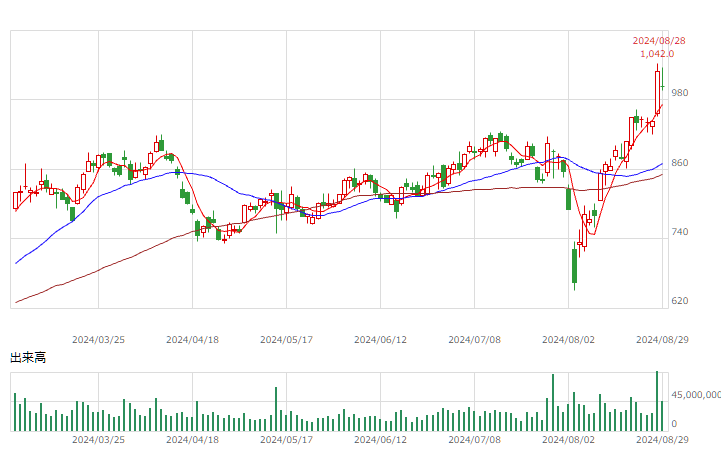This screenshot has width=721, height=457.
Task: Click 2024/06/12 under the volume chart
Action: pos(380,440)
